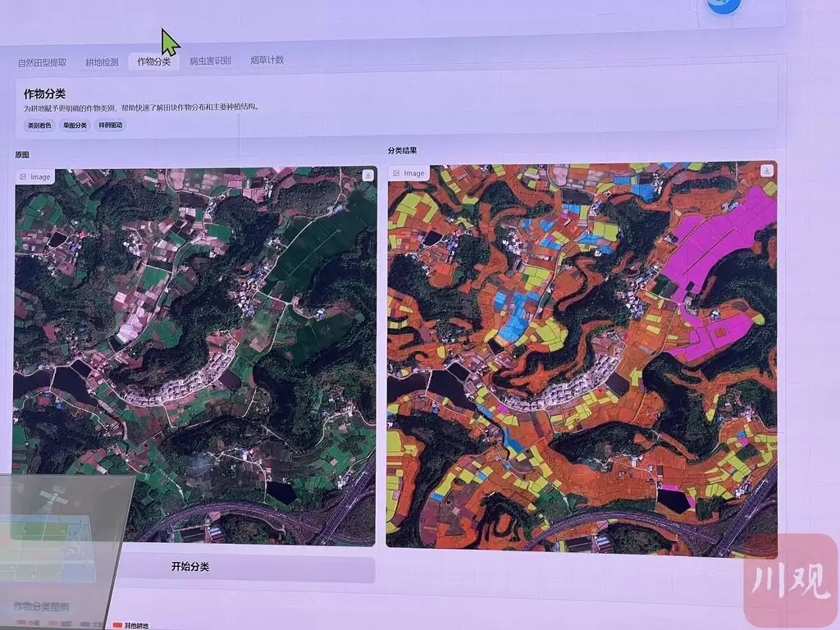Click the blue round icon at the top right
Viewport: 840px width, 630px height.
coord(724,4)
